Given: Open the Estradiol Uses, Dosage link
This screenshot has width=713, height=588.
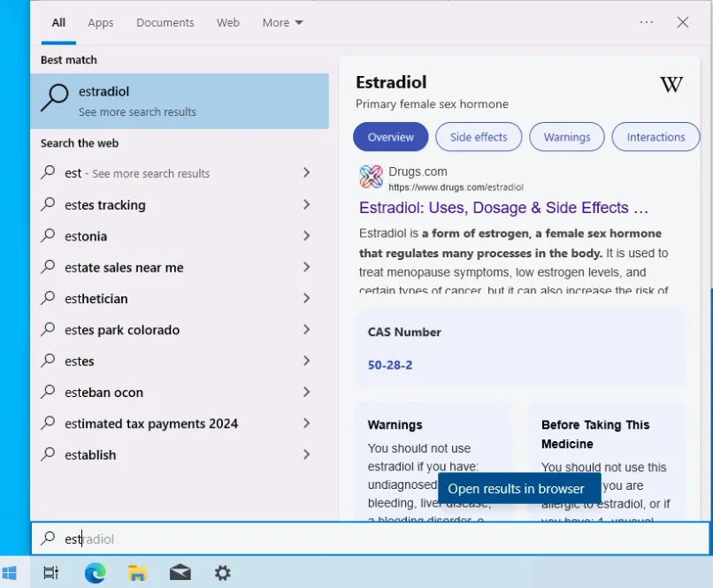Looking at the screenshot, I should click(x=503, y=208).
